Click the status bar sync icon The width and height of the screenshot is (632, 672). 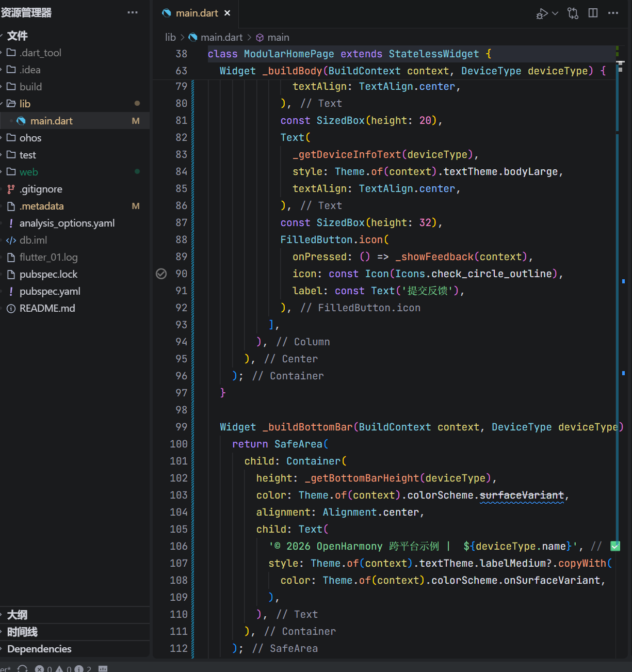click(x=23, y=668)
